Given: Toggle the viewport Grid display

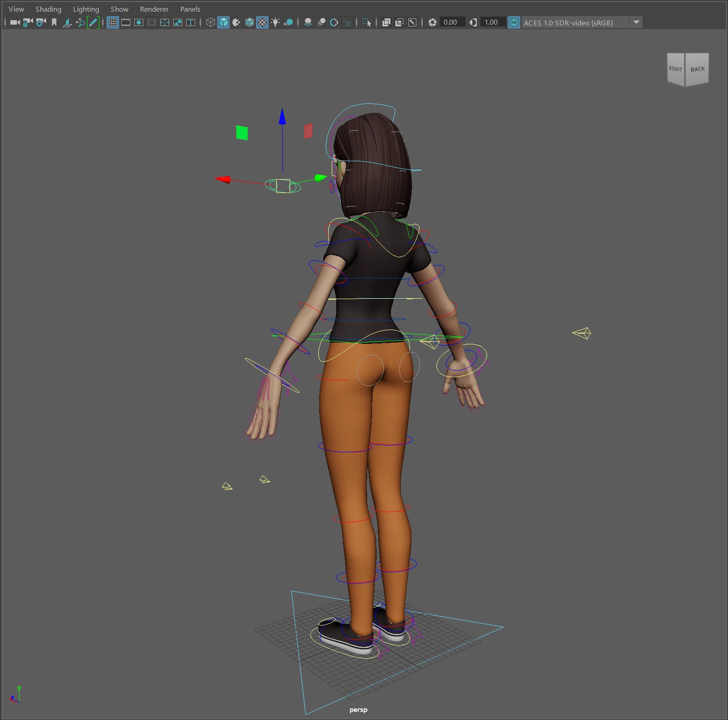Looking at the screenshot, I should 113,22.
